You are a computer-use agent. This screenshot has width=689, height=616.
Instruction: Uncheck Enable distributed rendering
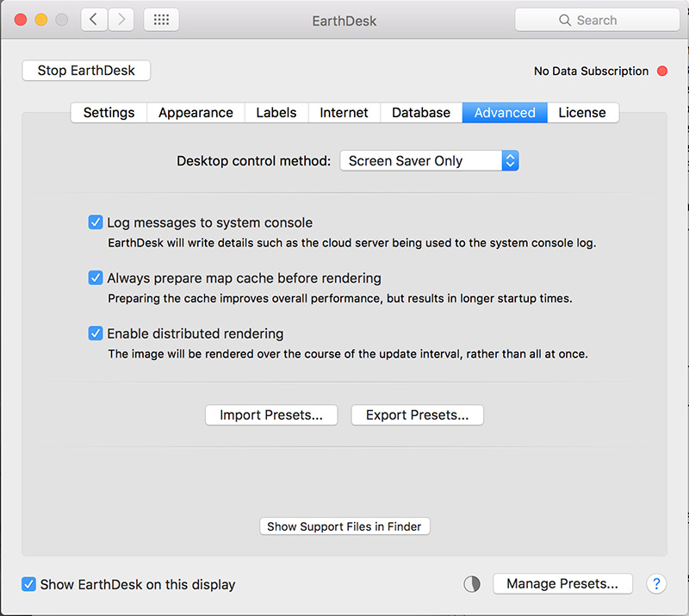pyautogui.click(x=96, y=333)
